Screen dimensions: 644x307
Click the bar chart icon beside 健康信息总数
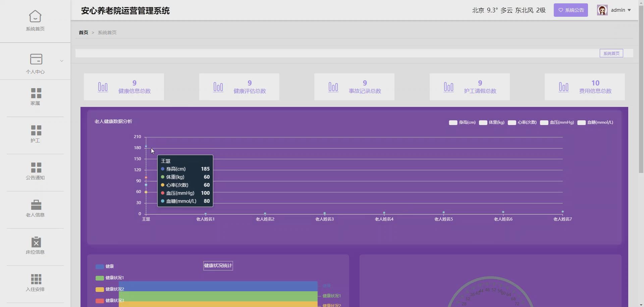point(103,87)
